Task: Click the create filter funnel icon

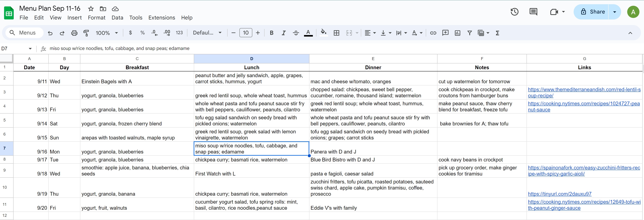Action: coord(470,33)
